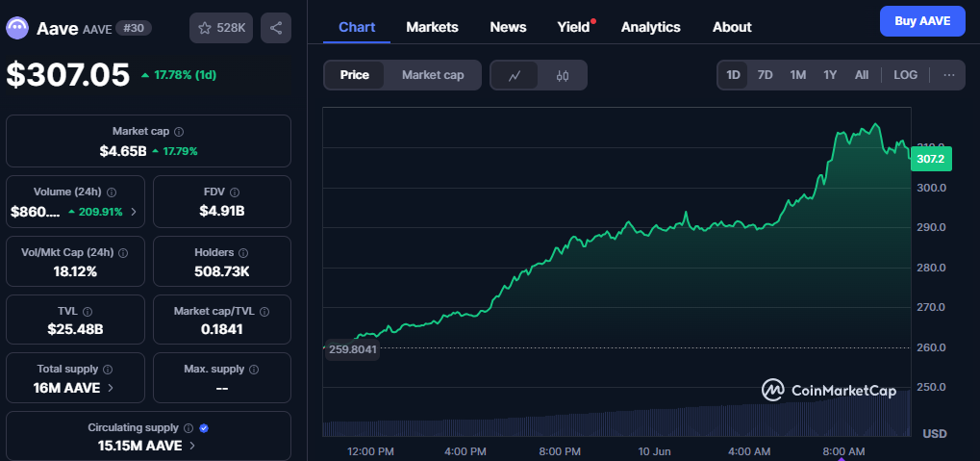The height and width of the screenshot is (461, 980).
Task: Set chart range to 1Y
Action: point(830,75)
